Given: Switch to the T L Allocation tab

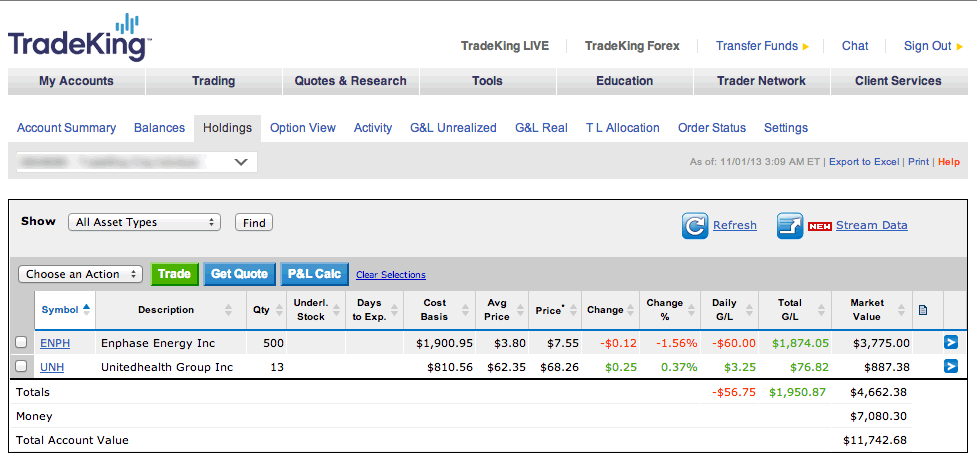Looking at the screenshot, I should (x=622, y=128).
